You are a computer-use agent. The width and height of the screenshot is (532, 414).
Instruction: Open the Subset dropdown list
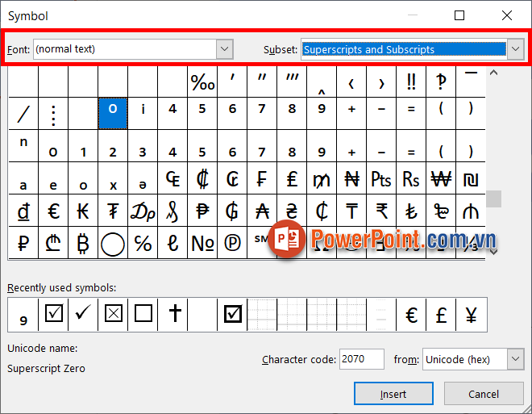coord(515,49)
